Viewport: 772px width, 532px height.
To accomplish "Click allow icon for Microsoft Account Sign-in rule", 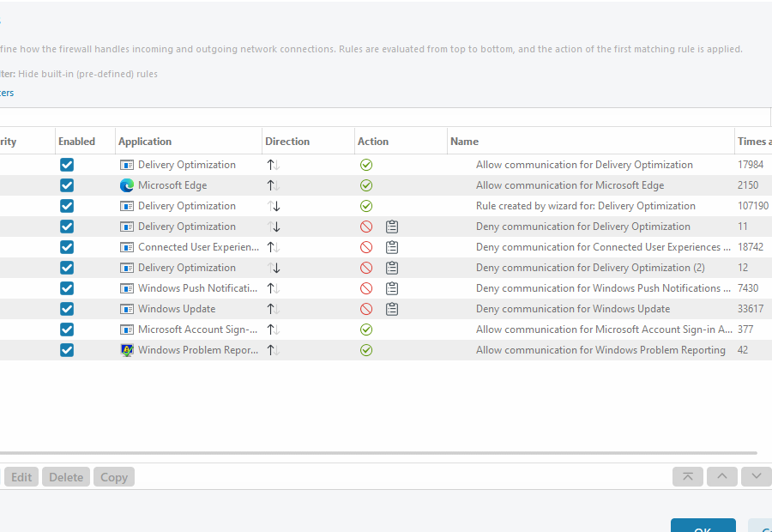I will click(365, 329).
